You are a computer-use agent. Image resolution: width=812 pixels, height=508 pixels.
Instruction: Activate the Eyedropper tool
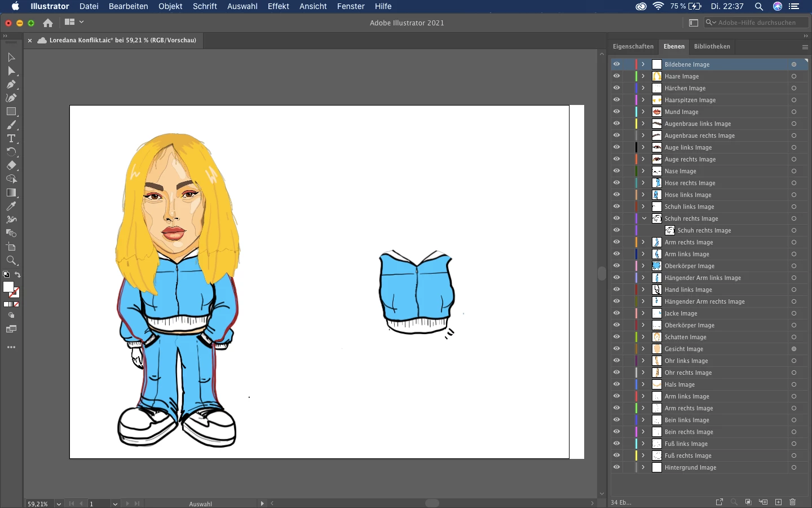11,206
